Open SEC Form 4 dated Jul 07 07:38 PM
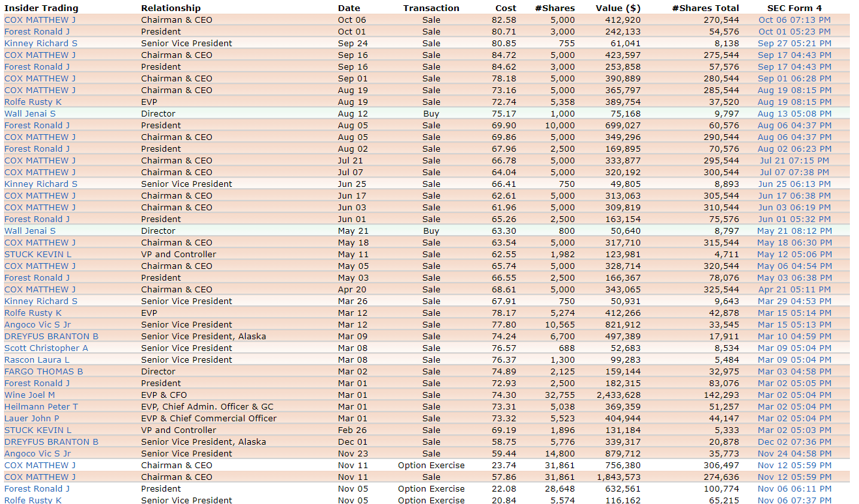 794,173
